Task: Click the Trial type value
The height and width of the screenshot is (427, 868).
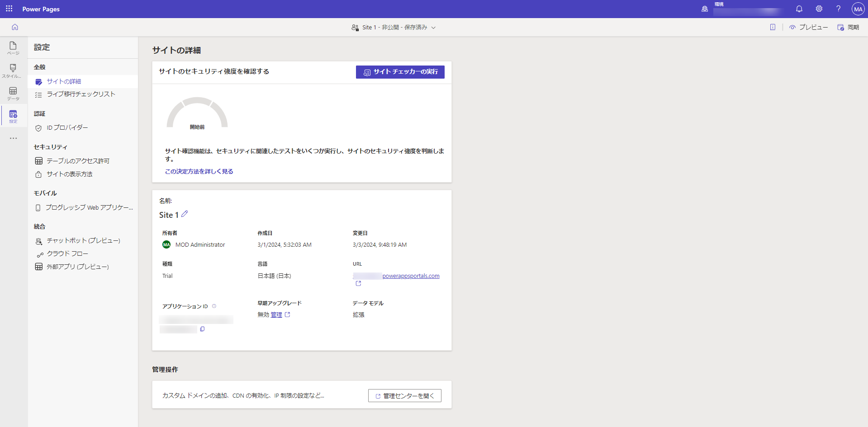Action: 167,276
